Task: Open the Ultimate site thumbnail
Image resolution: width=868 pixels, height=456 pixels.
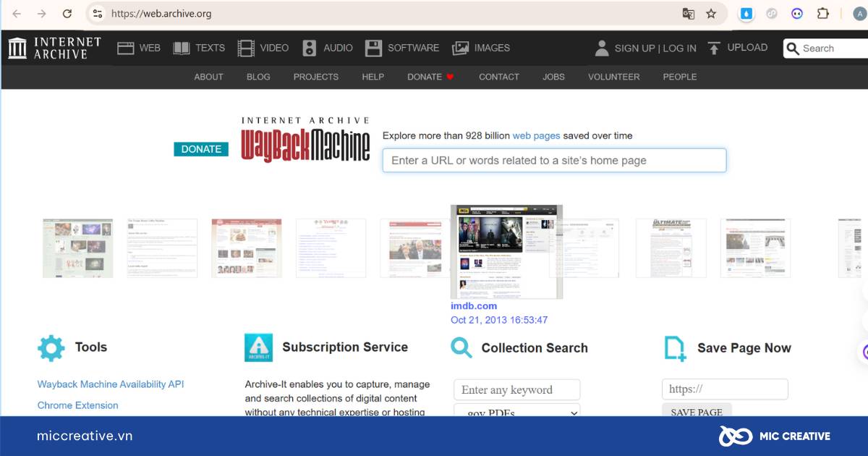Action: pos(671,248)
